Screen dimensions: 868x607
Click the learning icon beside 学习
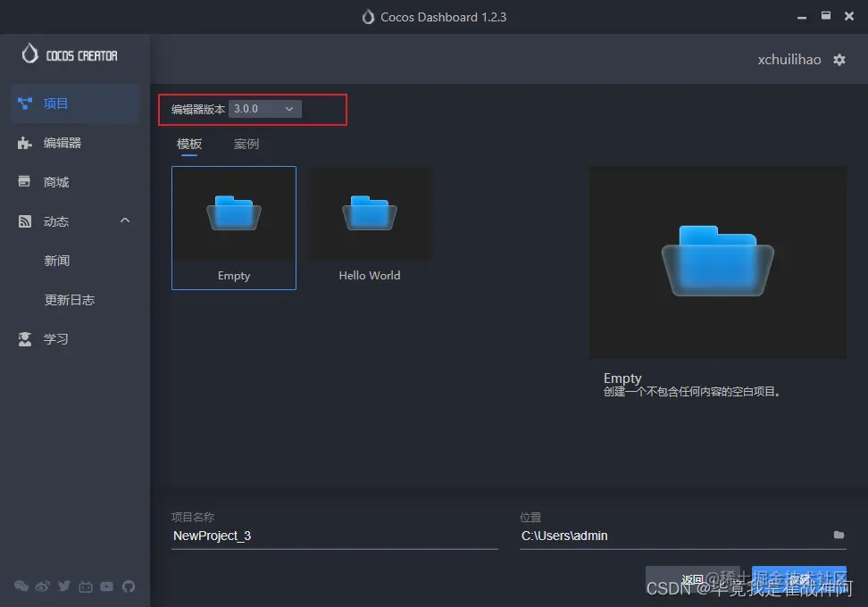coord(25,339)
